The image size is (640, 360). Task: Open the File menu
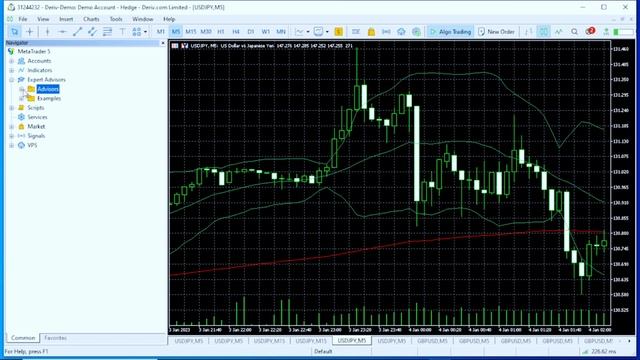pos(23,19)
